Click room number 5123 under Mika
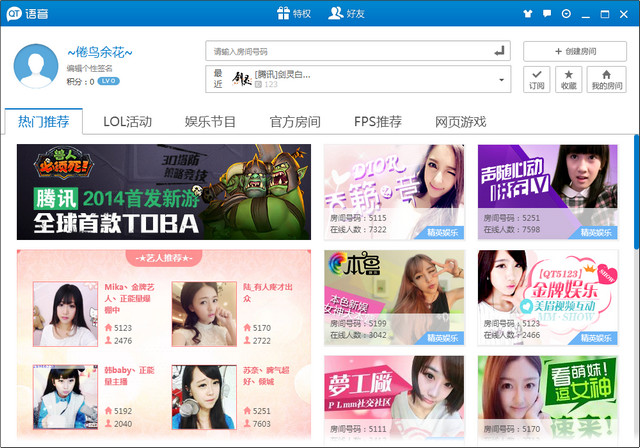This screenshot has height=448, width=640. coord(123,328)
